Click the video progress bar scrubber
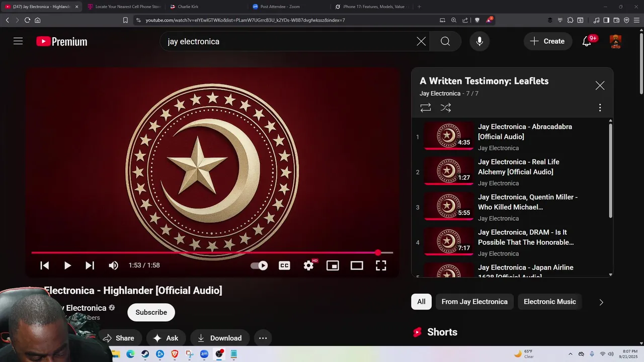Viewport: 644px width, 362px height. (x=378, y=252)
